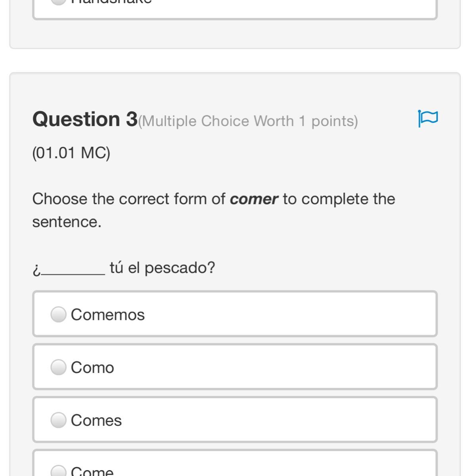
Task: Choose the Como radio button
Action: (58, 367)
